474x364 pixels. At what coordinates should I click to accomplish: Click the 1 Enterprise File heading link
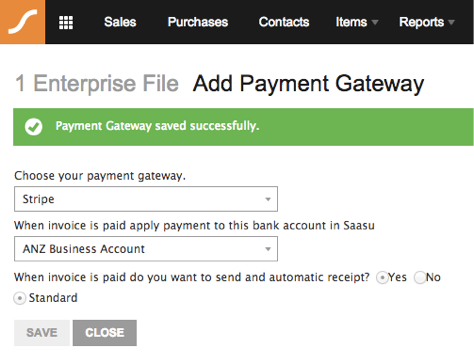point(97,83)
